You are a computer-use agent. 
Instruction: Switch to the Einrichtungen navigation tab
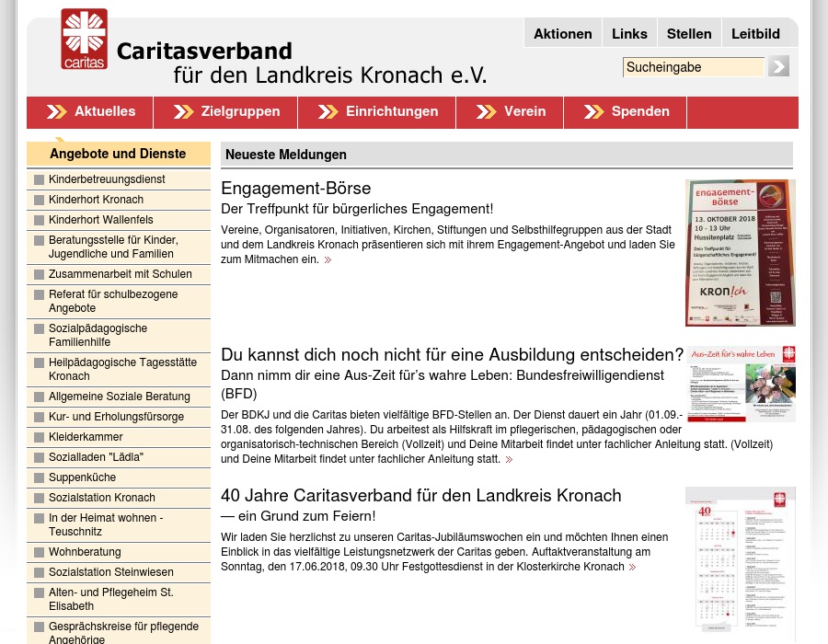[392, 111]
